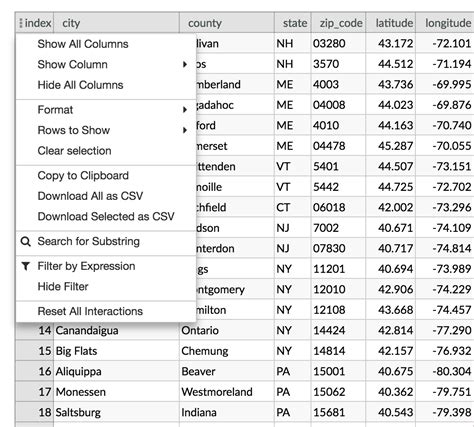
Task: Expand the Rows to Show submenu arrow
Action: click(x=185, y=130)
